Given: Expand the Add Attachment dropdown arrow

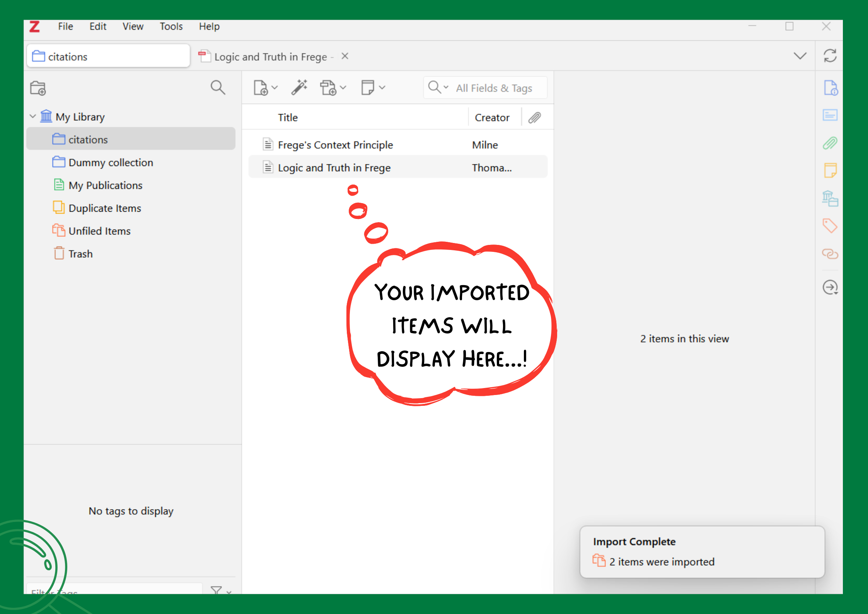Looking at the screenshot, I should (x=343, y=87).
